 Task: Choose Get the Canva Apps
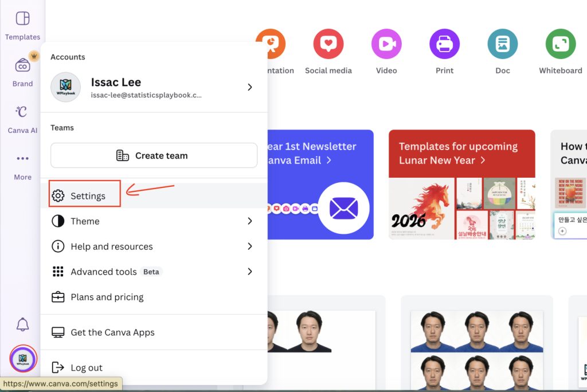(x=154, y=332)
